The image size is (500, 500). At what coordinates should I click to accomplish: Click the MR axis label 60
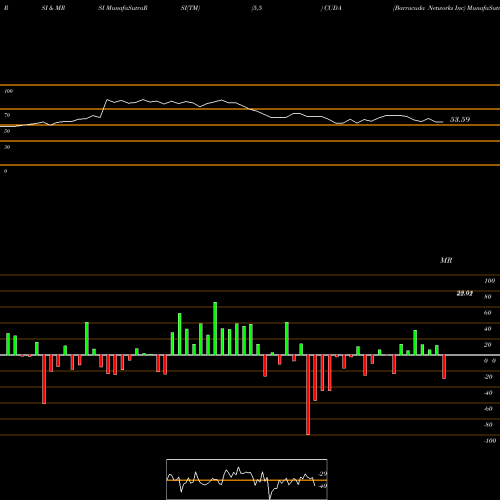pyautogui.click(x=488, y=313)
